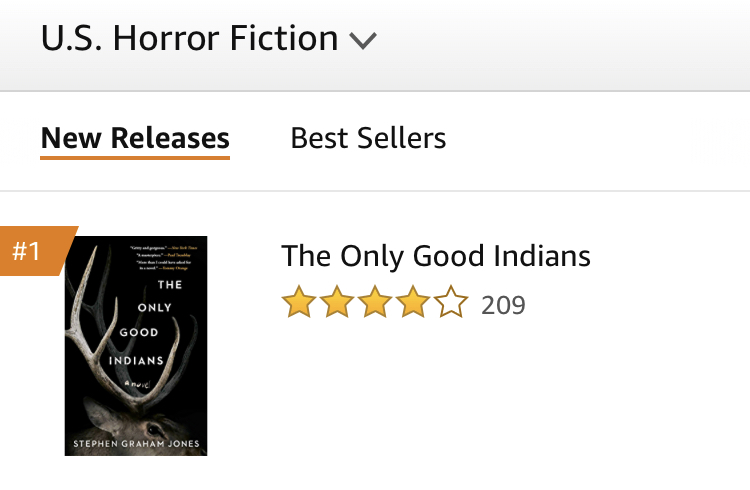Click the second gold rating star
This screenshot has width=750, height=490.
pyautogui.click(x=336, y=302)
